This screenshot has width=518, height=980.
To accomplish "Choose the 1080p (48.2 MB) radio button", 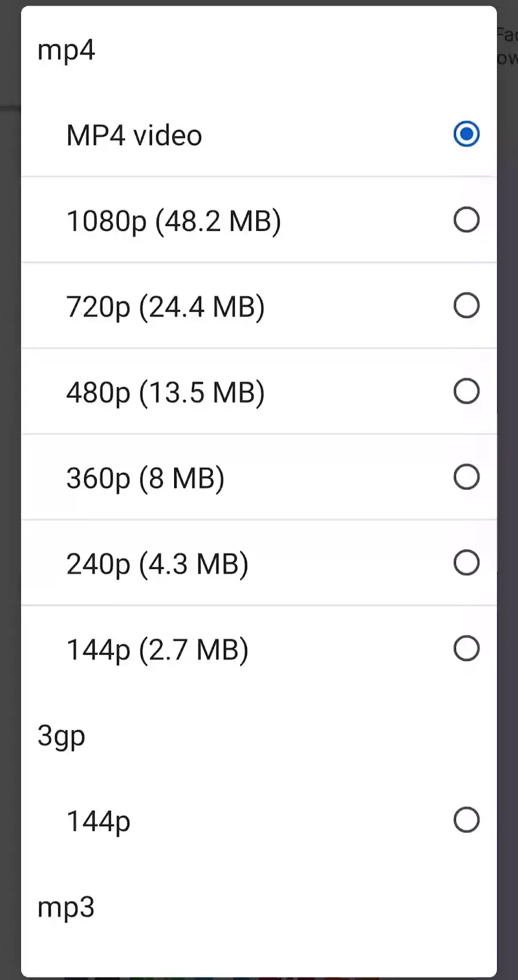I will coord(466,220).
